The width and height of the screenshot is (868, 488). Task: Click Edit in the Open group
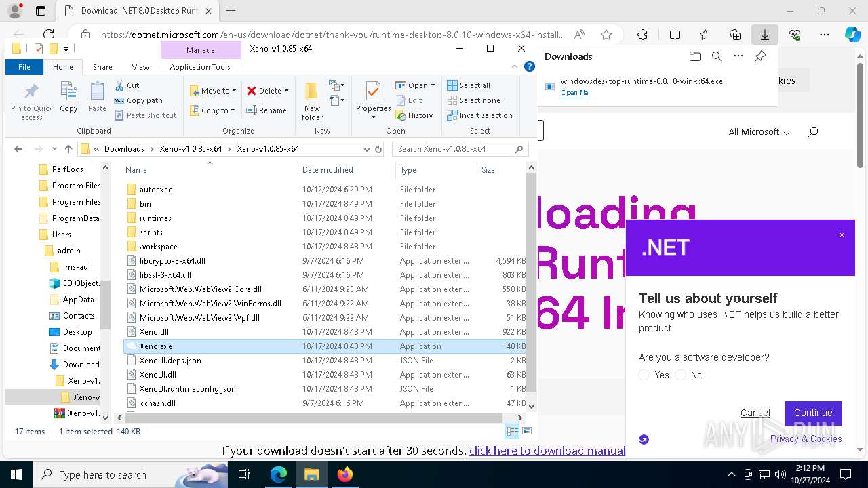pyautogui.click(x=409, y=100)
